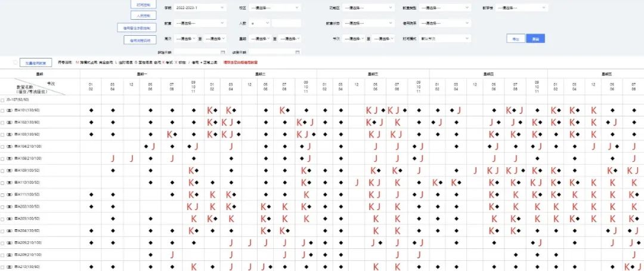This screenshot has width=644, height=271.
Task: Check the select-all box beside 批量借用教室
Action: (x=15, y=62)
